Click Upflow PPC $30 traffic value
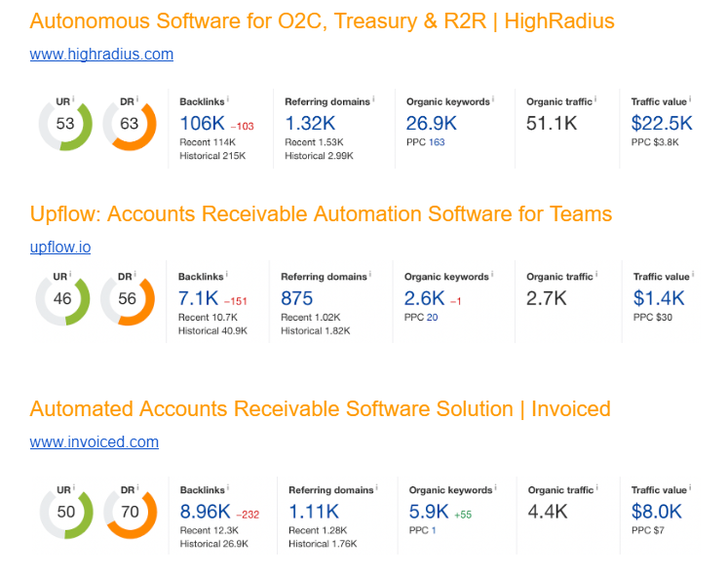728x575 pixels. coord(653,318)
